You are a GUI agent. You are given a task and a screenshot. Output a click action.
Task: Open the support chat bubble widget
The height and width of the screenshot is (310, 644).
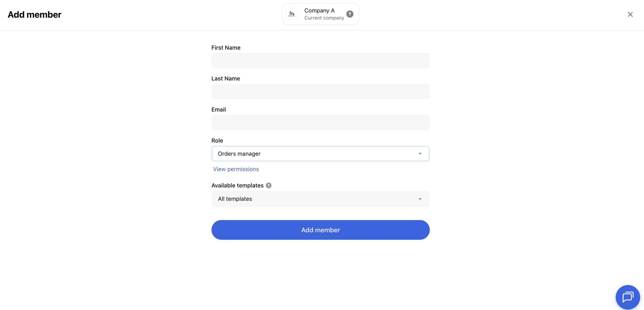(x=628, y=297)
